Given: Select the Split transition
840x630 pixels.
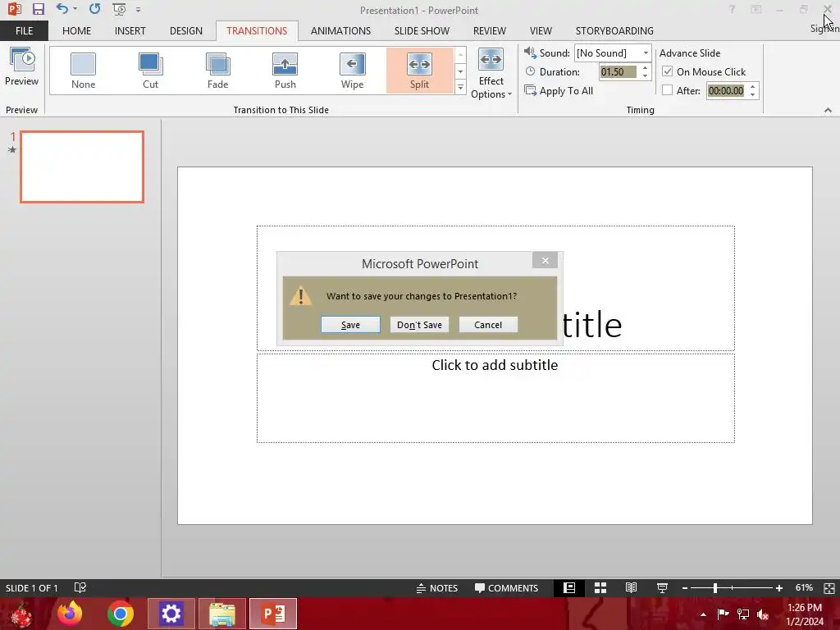Looking at the screenshot, I should (419, 71).
